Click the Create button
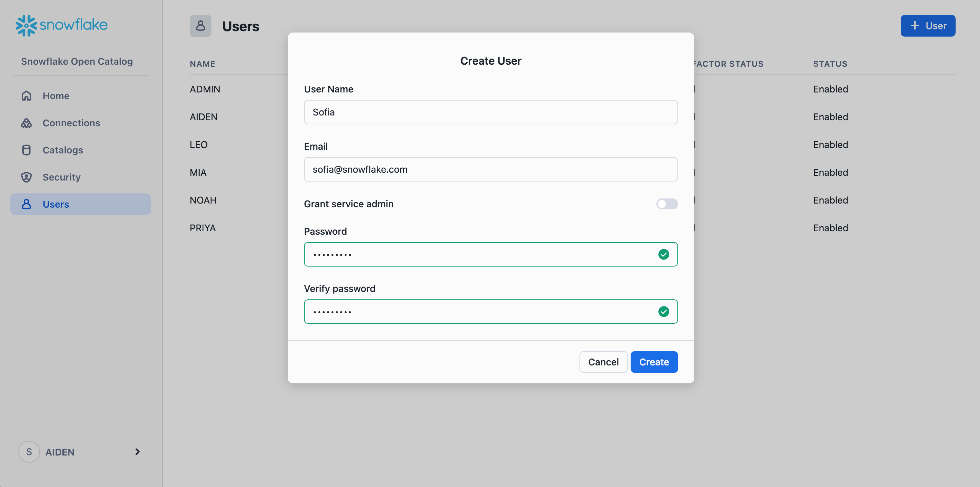Image resolution: width=980 pixels, height=487 pixels. click(x=654, y=362)
